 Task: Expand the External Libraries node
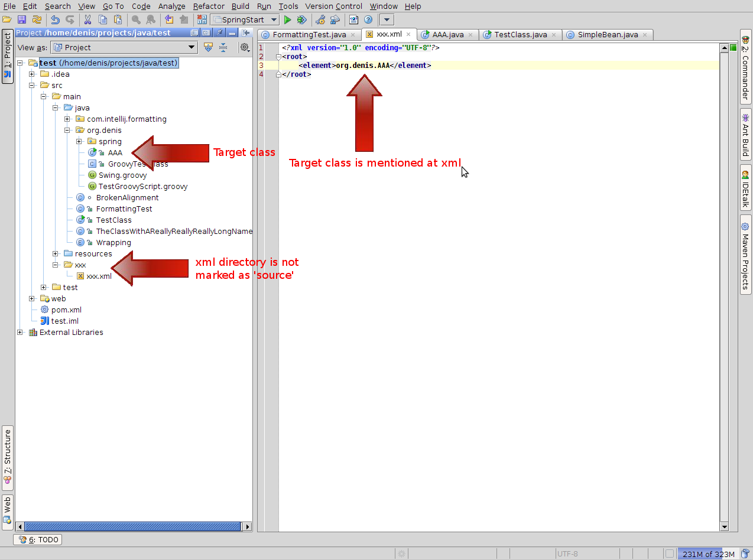21,332
